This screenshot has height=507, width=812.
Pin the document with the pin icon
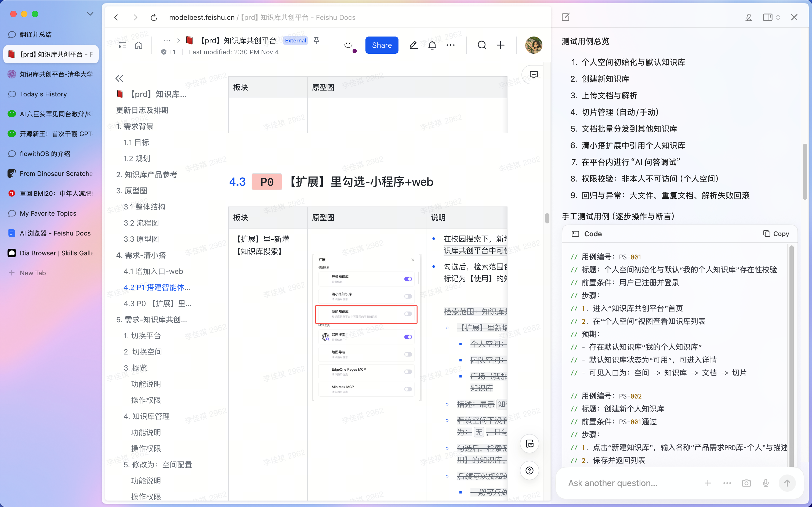(316, 41)
